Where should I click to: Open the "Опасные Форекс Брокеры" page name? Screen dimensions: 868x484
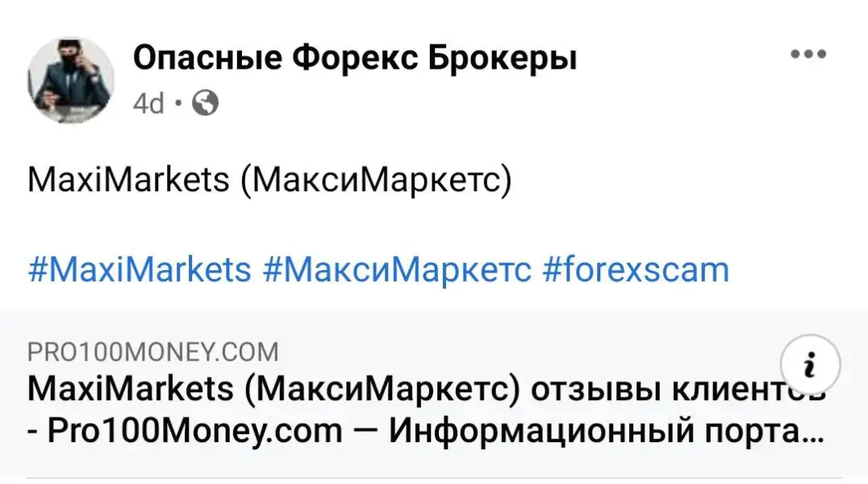(x=354, y=58)
